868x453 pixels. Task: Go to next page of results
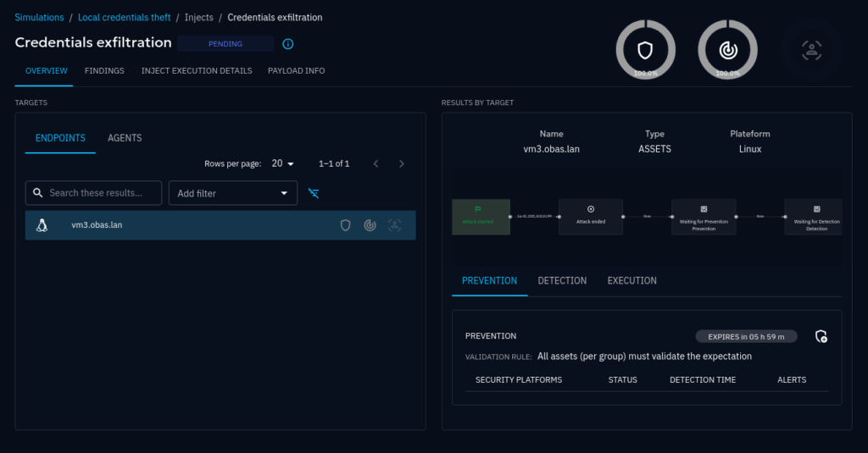pos(402,163)
